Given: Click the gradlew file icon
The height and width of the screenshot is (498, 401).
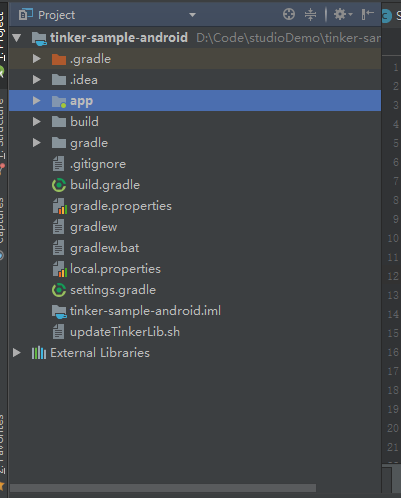Looking at the screenshot, I should (58, 227).
